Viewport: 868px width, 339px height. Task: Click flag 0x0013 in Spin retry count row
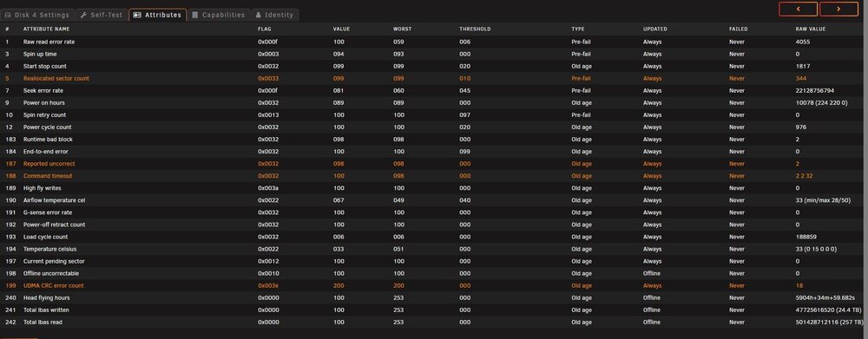268,114
